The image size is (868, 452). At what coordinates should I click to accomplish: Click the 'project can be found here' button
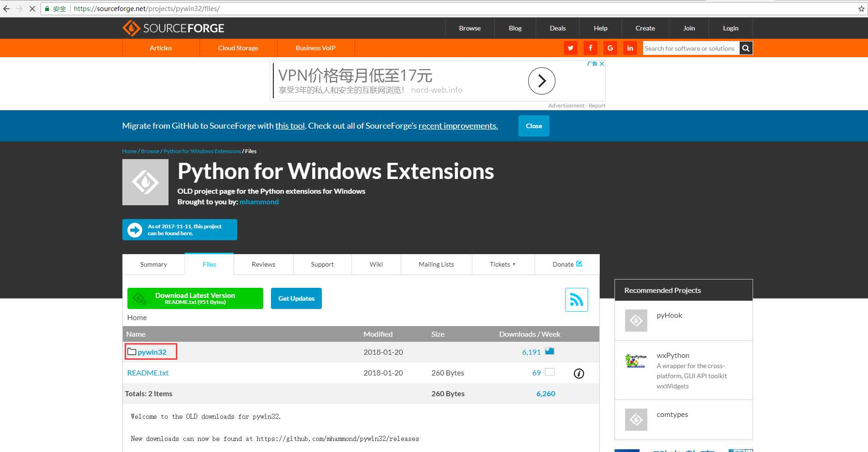coord(180,230)
